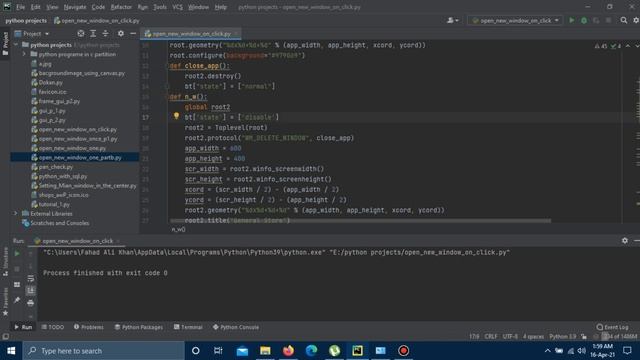Expand python programe in c partition folder
This screenshot has height=360, width=640.
coord(24,54)
